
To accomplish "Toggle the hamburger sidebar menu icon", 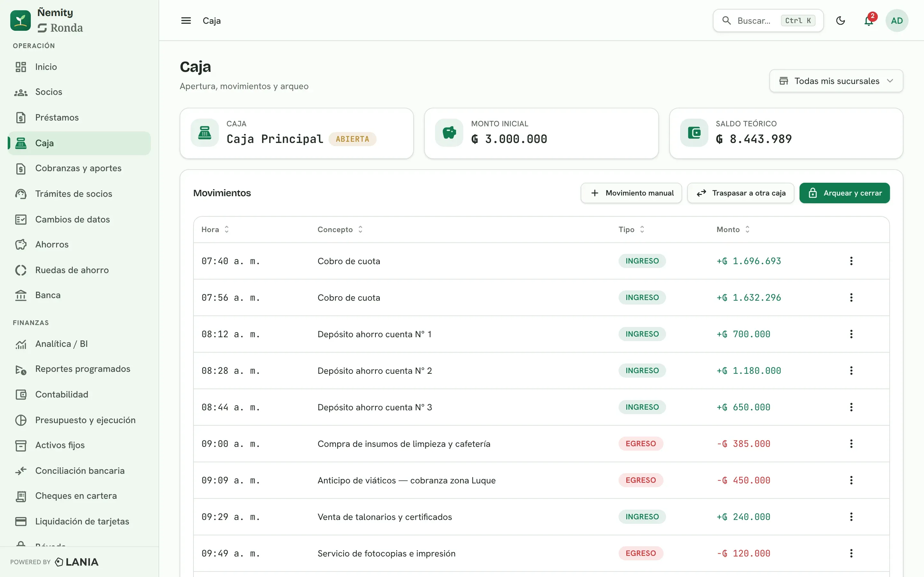I will [186, 21].
